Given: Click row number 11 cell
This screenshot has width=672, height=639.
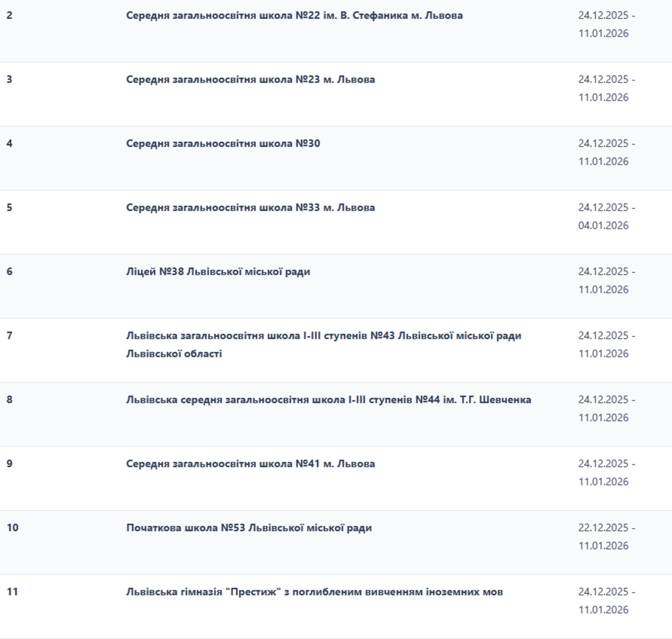Looking at the screenshot, I should tap(12, 591).
